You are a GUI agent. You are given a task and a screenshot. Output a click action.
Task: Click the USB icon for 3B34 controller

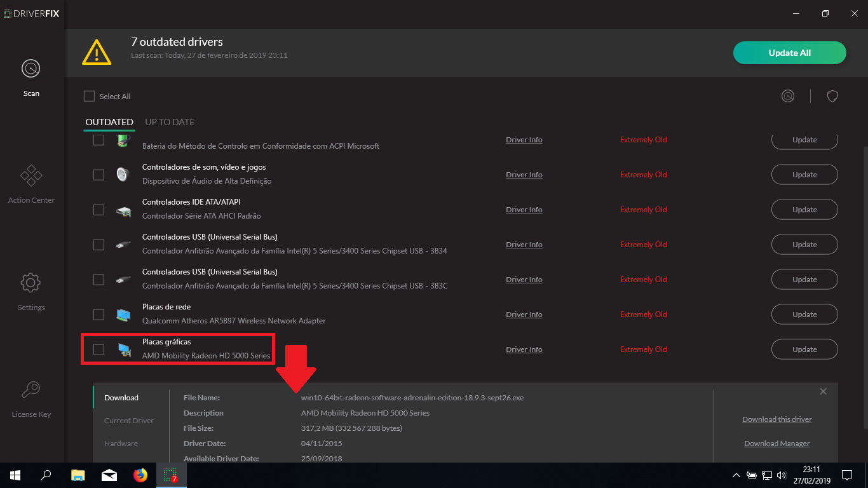(x=123, y=245)
